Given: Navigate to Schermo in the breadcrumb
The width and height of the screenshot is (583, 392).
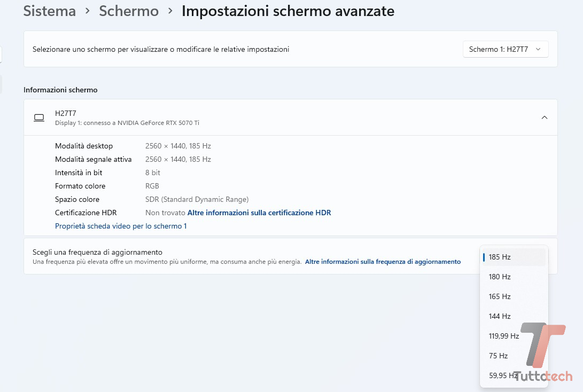Looking at the screenshot, I should coord(129,11).
